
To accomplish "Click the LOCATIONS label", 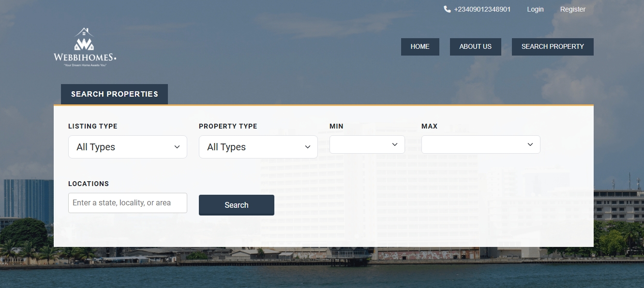I will pos(89,184).
